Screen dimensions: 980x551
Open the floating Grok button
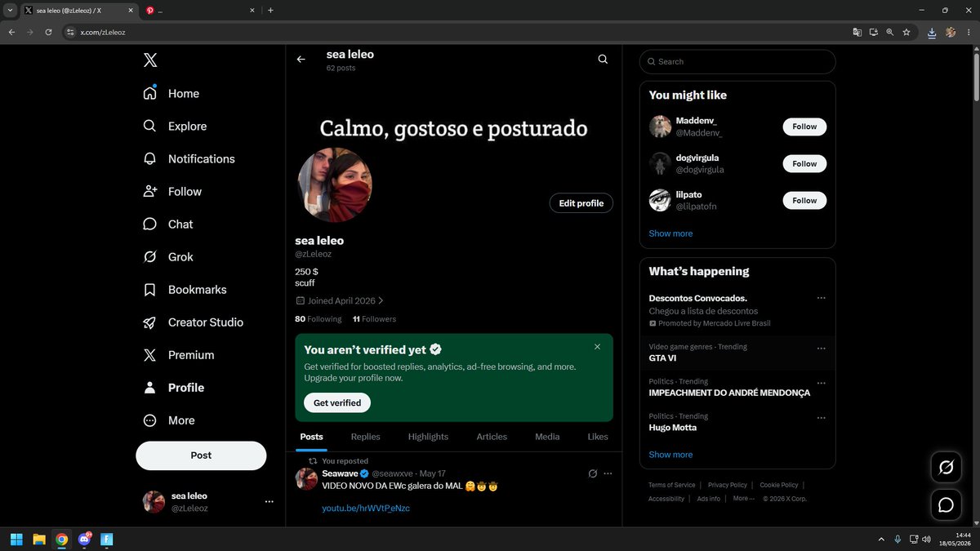coord(947,467)
